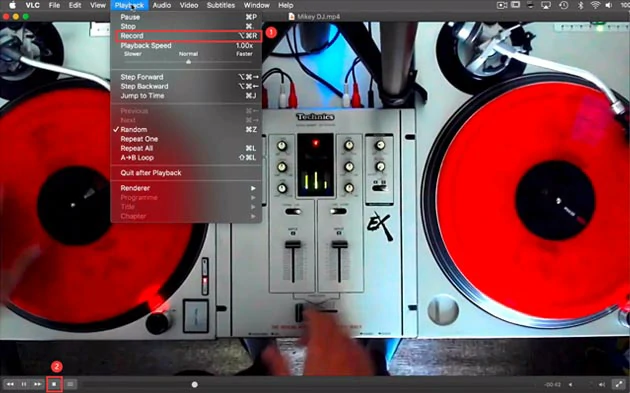
Task: Click the playback position knob on the seek bar
Action: (x=195, y=385)
